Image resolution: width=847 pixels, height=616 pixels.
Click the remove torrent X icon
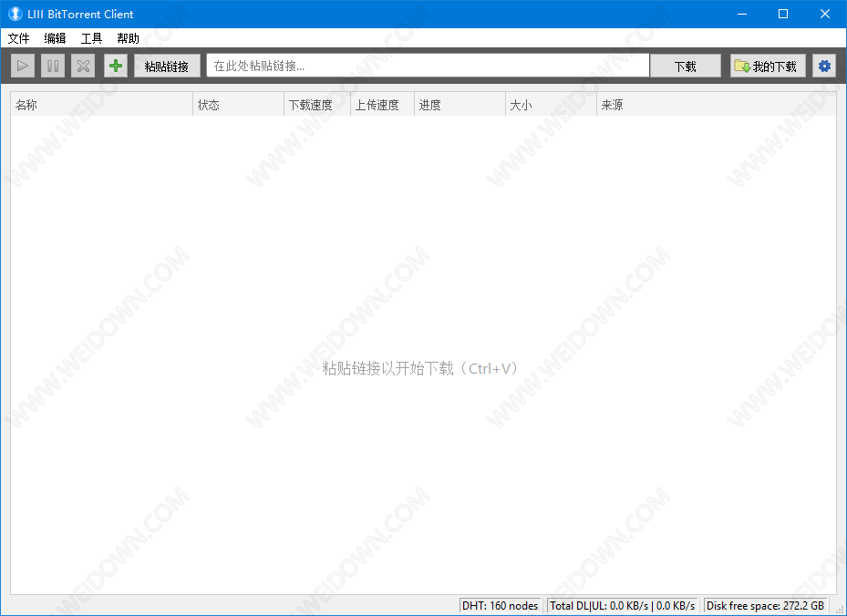83,66
